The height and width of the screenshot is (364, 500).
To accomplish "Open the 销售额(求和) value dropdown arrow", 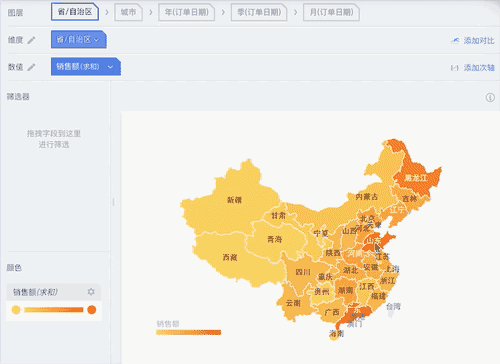I will [x=110, y=67].
